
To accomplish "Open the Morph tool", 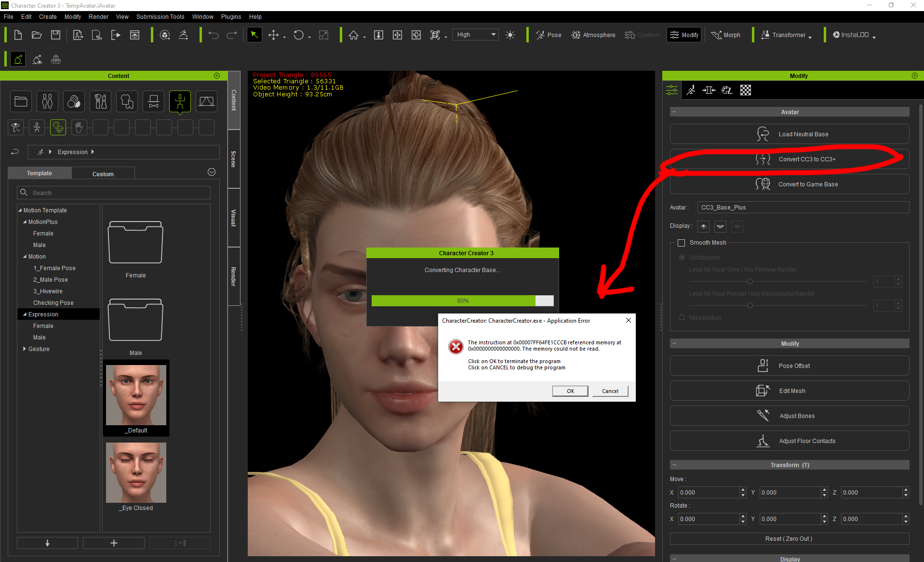I will click(726, 35).
